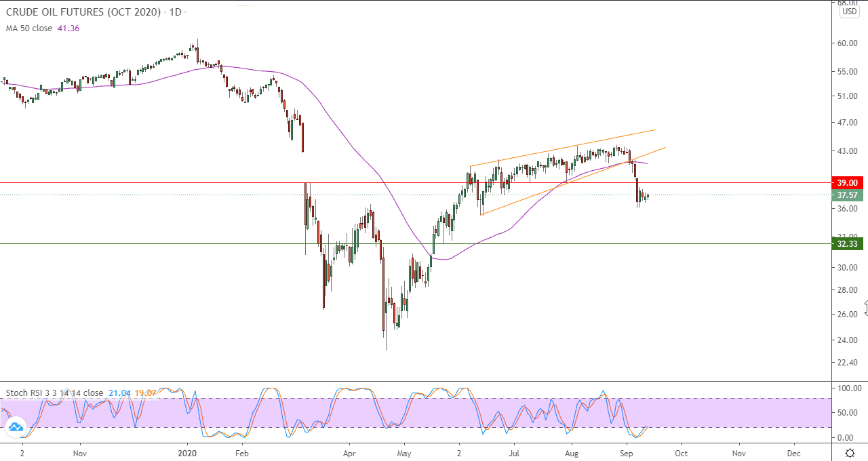Image resolution: width=868 pixels, height=461 pixels.
Task: Click the 60.00 price axis label
Action: coord(848,43)
